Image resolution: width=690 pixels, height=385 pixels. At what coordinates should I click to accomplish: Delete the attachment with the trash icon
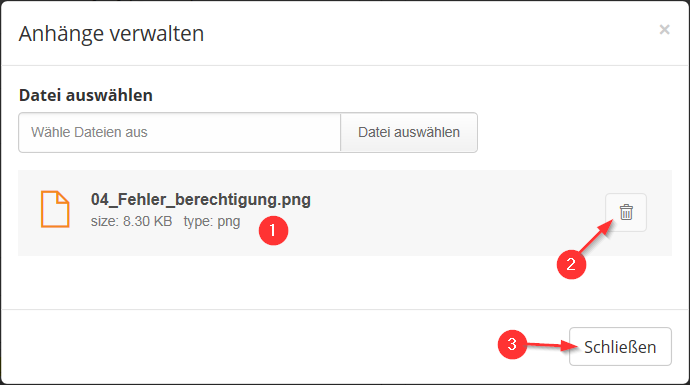pyautogui.click(x=626, y=212)
